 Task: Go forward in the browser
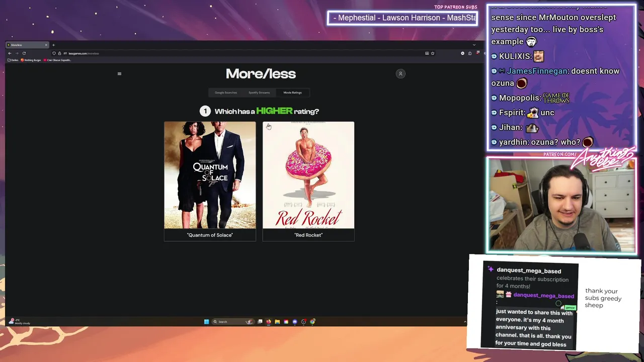[x=17, y=53]
